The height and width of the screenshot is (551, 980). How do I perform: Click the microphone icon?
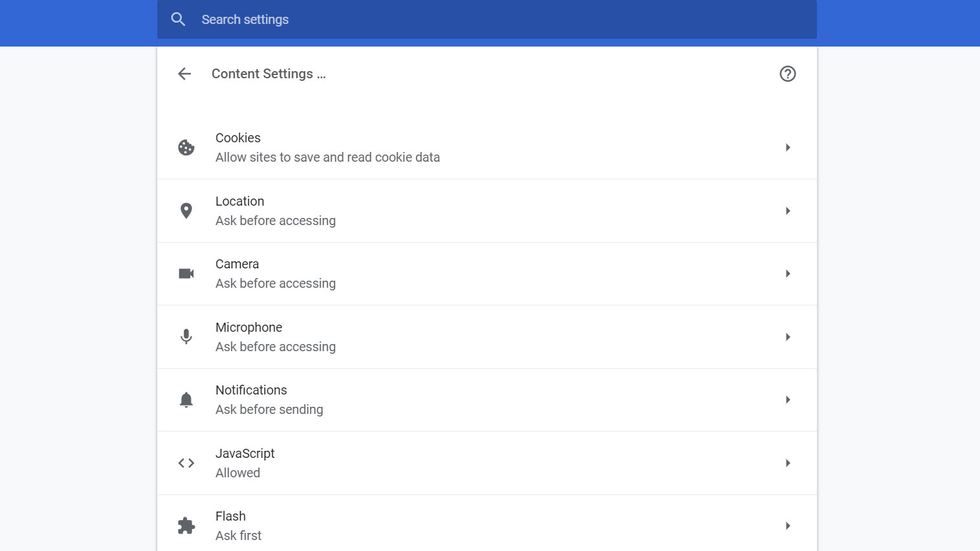186,337
